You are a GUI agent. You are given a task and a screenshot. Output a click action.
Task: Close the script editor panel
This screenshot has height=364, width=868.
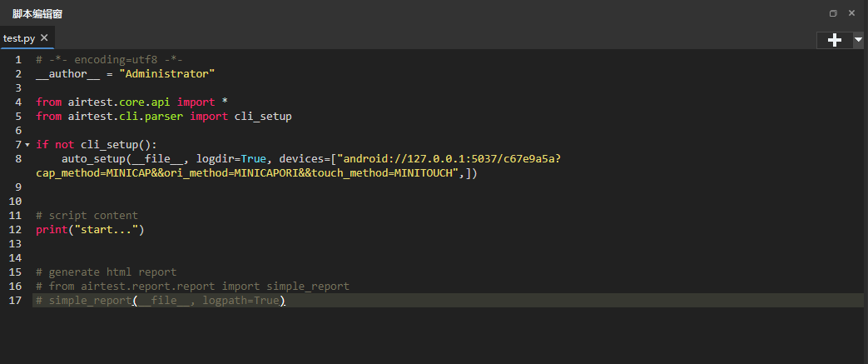pos(851,12)
